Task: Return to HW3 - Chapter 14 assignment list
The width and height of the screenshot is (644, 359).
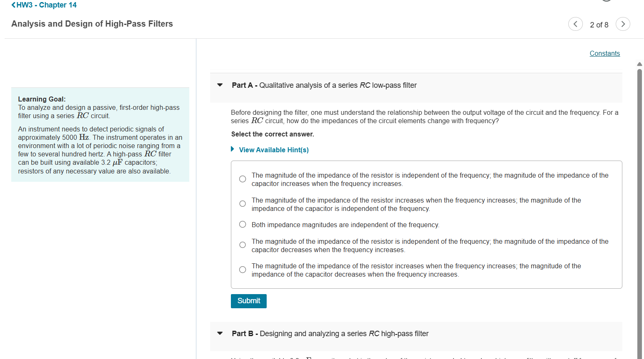Action: click(x=46, y=5)
